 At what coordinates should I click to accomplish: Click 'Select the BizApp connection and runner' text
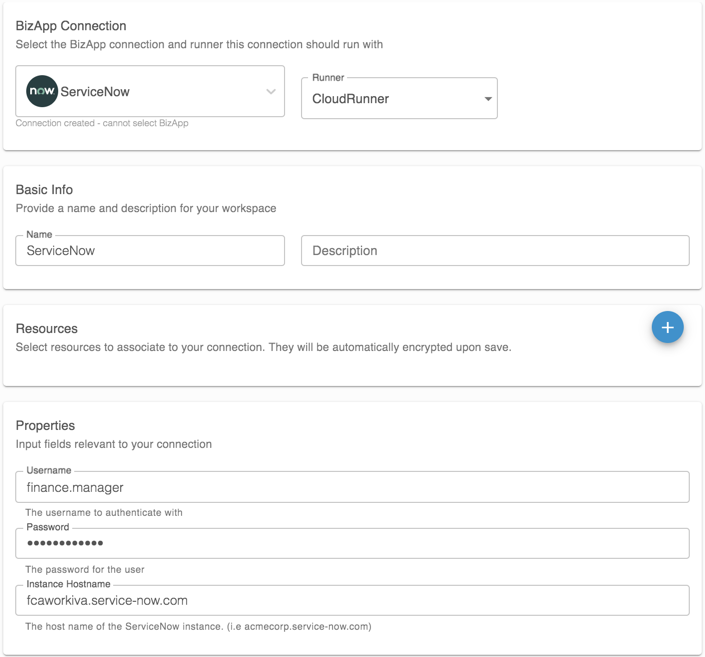click(x=199, y=45)
